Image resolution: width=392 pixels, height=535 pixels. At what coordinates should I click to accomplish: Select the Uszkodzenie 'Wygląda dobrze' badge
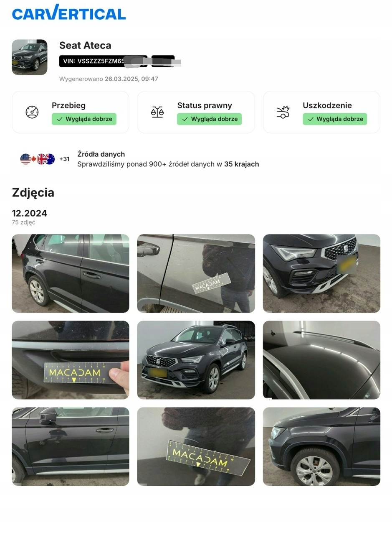[335, 119]
